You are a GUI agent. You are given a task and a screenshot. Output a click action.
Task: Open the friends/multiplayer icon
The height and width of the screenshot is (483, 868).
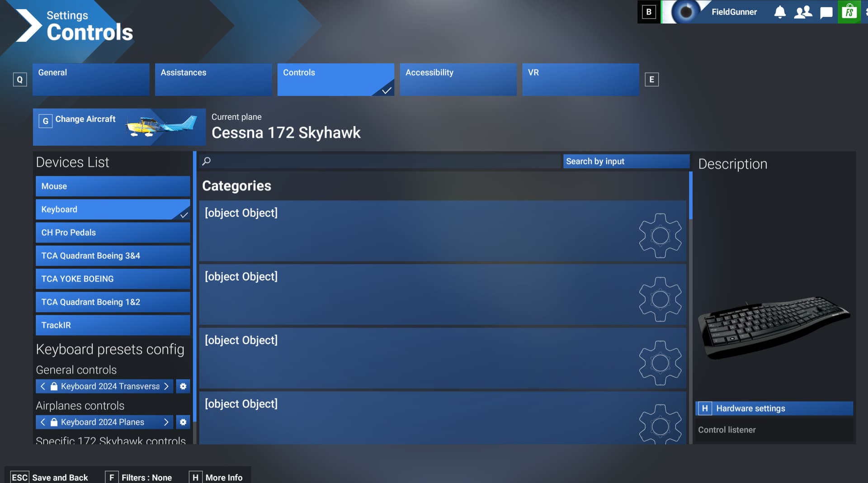click(803, 12)
